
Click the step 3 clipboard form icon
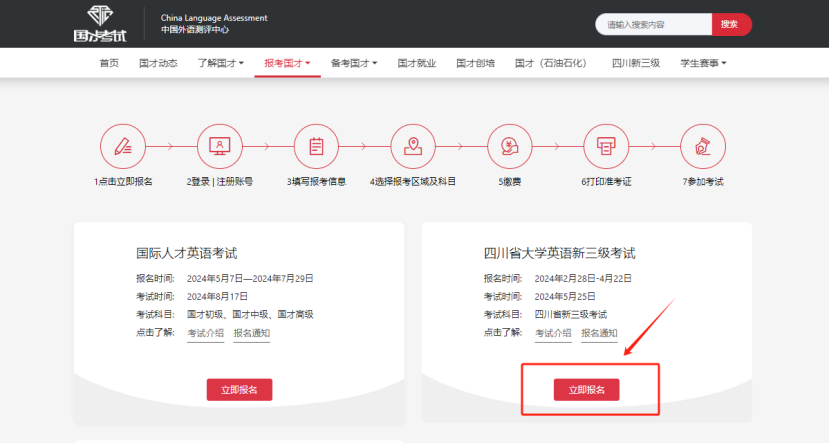pos(316,147)
